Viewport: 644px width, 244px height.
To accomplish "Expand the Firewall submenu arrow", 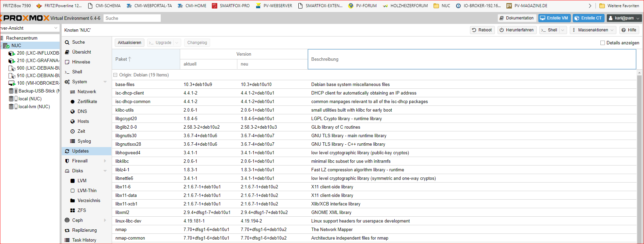I will [x=105, y=161].
